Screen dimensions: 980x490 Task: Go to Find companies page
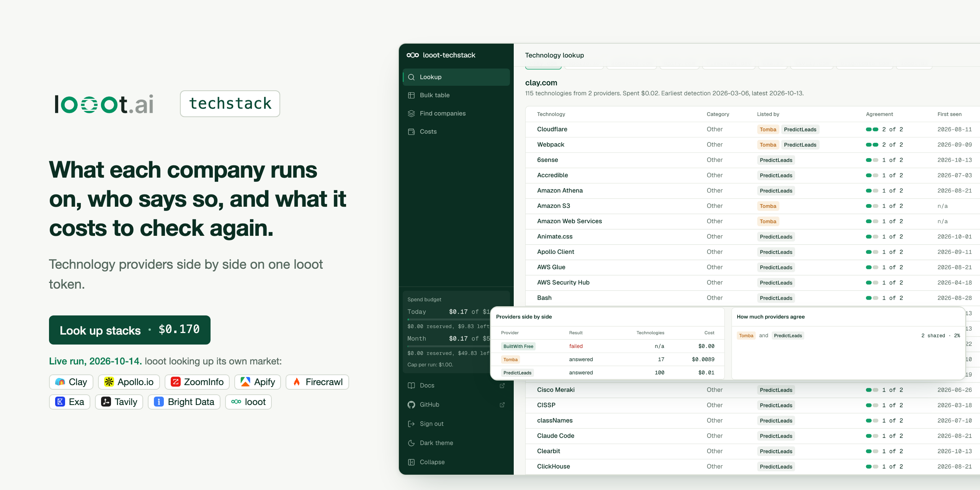(x=456, y=113)
